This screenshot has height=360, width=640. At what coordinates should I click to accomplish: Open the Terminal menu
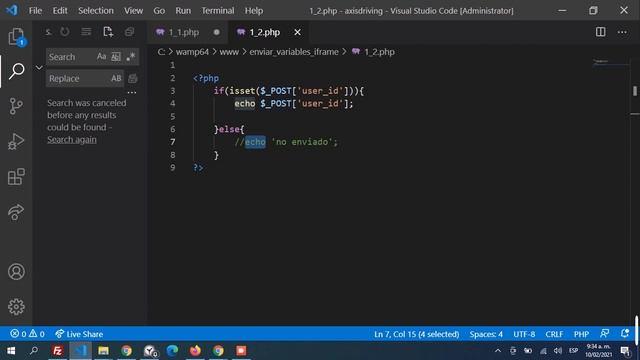click(x=218, y=11)
